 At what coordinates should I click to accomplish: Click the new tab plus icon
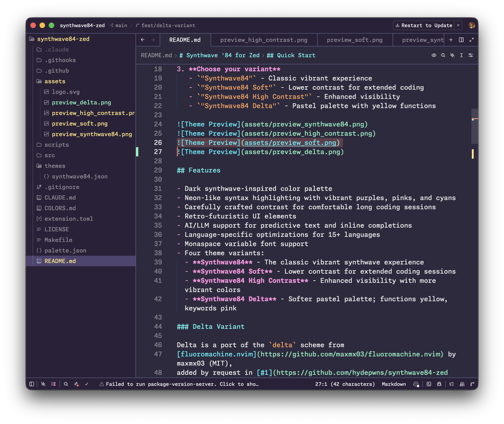coord(451,40)
